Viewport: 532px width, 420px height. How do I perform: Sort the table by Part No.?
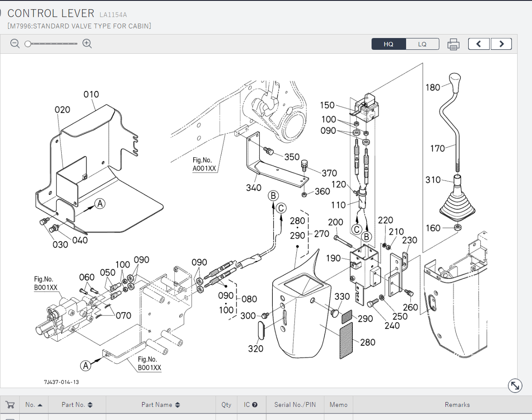(77, 405)
